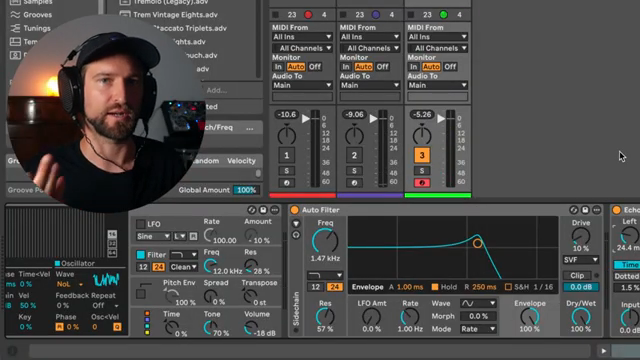Click the 16 grid button
The image size is (640, 360).
(112, 234)
